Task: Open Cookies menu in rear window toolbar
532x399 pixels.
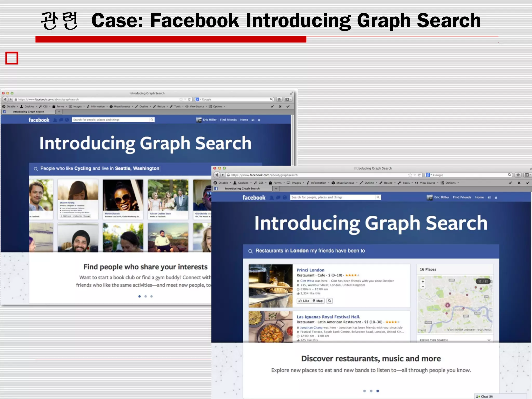Action: pos(28,107)
